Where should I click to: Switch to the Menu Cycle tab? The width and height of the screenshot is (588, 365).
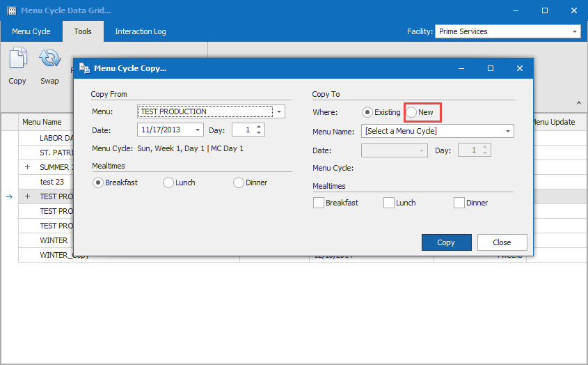pyautogui.click(x=31, y=31)
